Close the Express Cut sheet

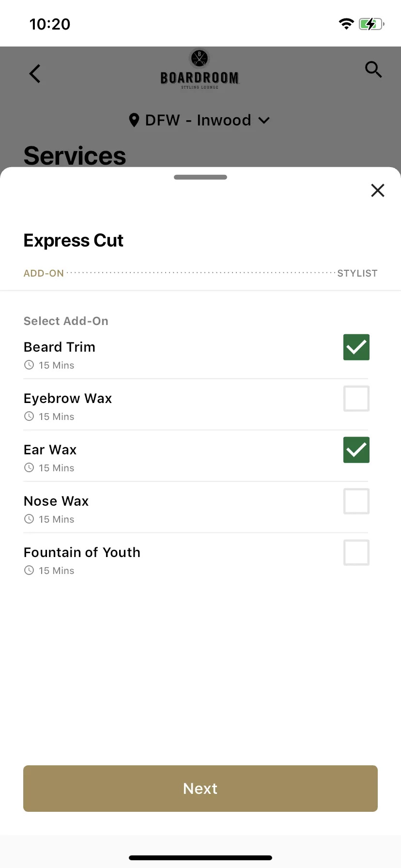point(378,190)
